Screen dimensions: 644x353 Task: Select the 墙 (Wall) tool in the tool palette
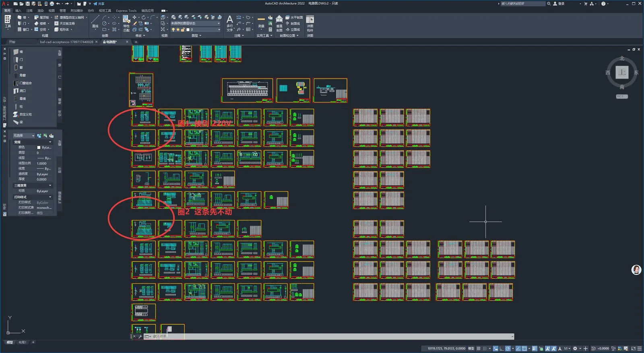[x=19, y=52]
